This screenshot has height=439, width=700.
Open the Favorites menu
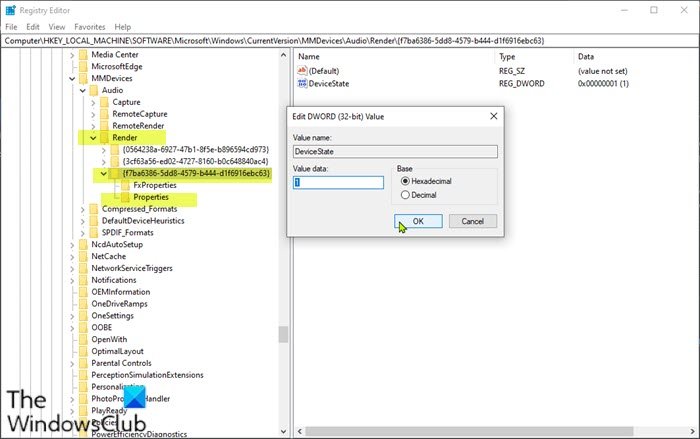pyautogui.click(x=90, y=27)
